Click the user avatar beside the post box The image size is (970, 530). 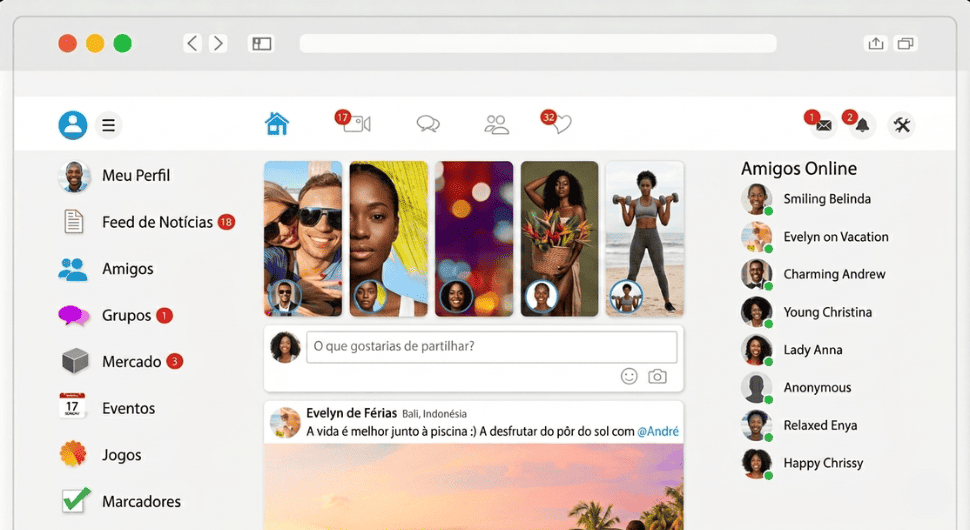(285, 347)
